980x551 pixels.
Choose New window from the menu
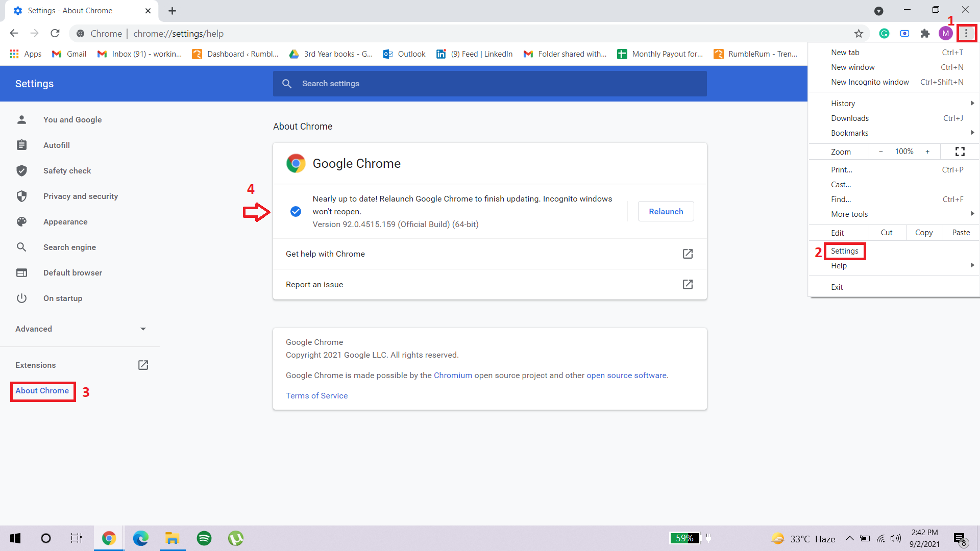click(x=894, y=67)
